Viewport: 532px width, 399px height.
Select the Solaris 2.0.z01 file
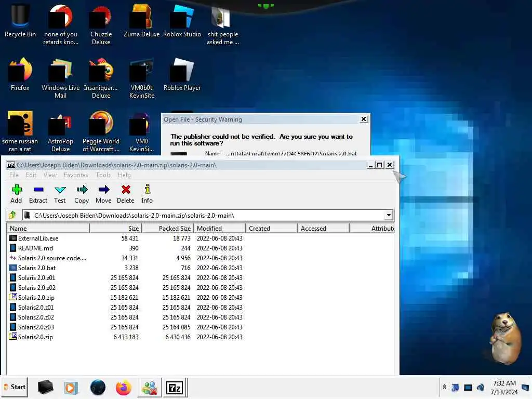pyautogui.click(x=200, y=277)
